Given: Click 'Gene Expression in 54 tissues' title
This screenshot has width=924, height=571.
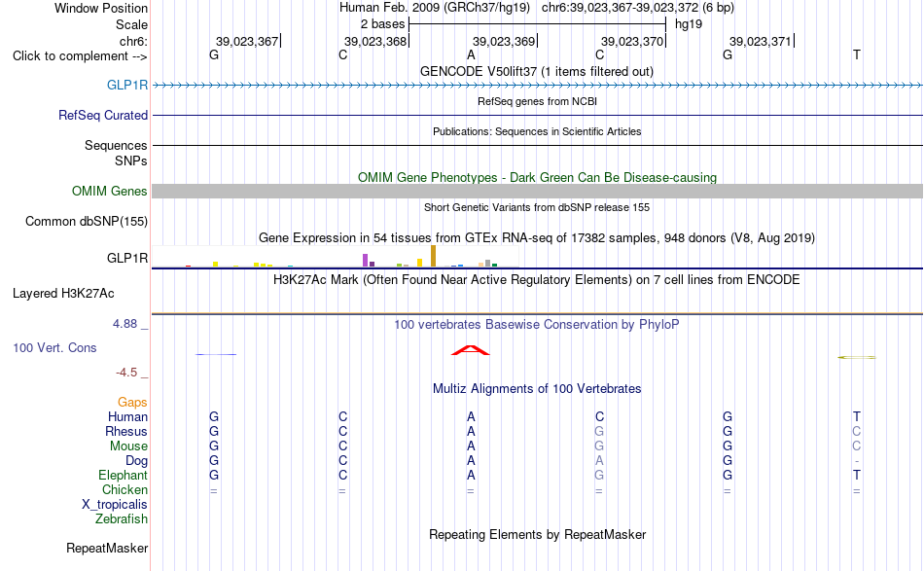Looking at the screenshot, I should click(x=537, y=238).
